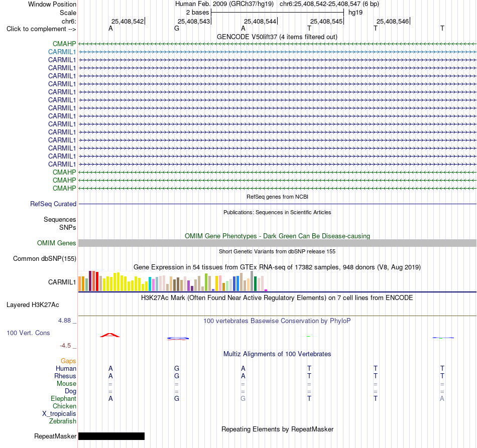Open 'H3K27Ac Mark' ENCODE track title
The image size is (477, 448).
coord(277,297)
